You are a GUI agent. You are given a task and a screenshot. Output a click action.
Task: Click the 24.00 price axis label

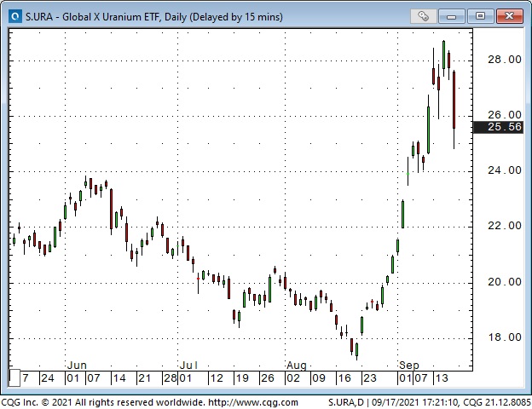(x=504, y=170)
